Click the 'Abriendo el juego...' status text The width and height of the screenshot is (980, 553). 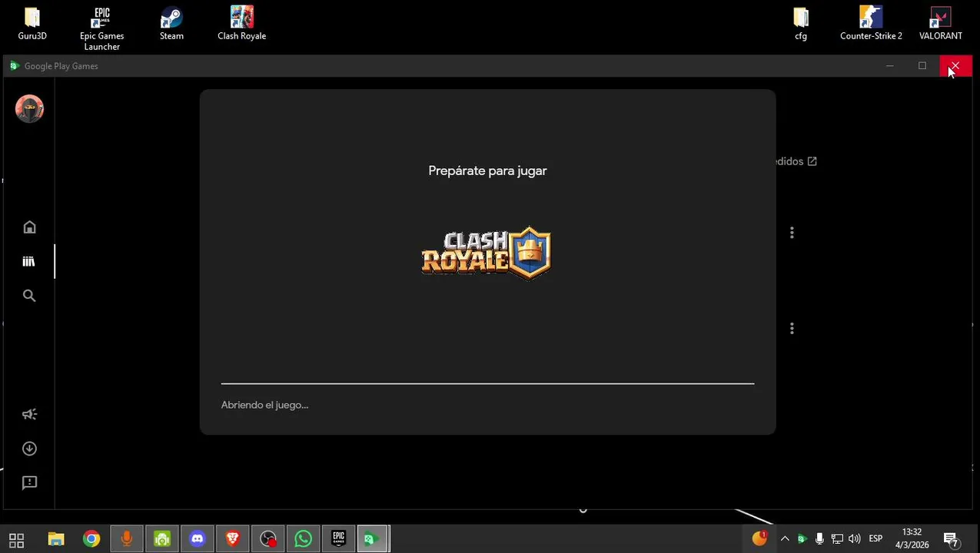point(264,405)
